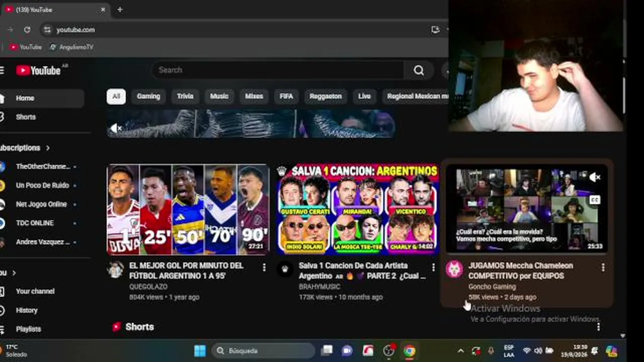Screen dimensions: 644x362
Task: Select the FIFA filter chip
Action: [x=286, y=97]
